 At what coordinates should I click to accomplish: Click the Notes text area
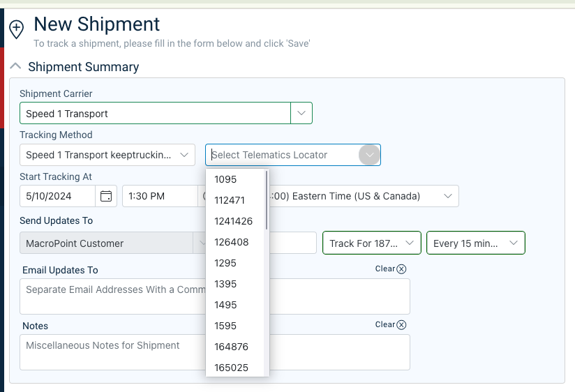[214, 352]
